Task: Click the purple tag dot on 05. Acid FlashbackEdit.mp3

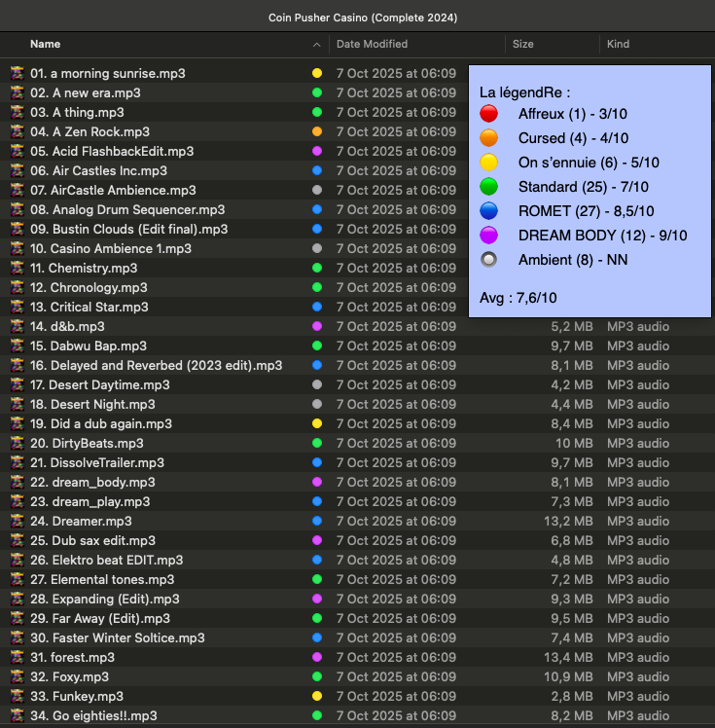Action: (317, 152)
